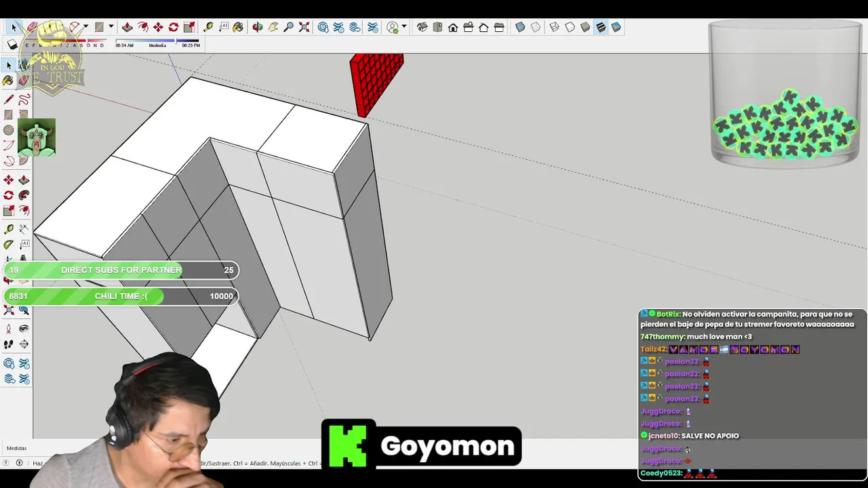Switch to Right view
This screenshot has width=868, height=488.
[x=468, y=27]
